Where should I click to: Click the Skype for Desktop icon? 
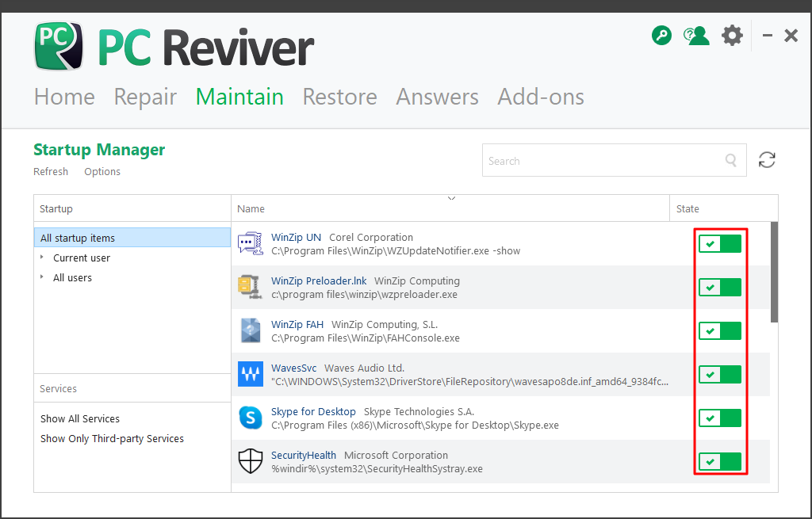[x=251, y=418]
